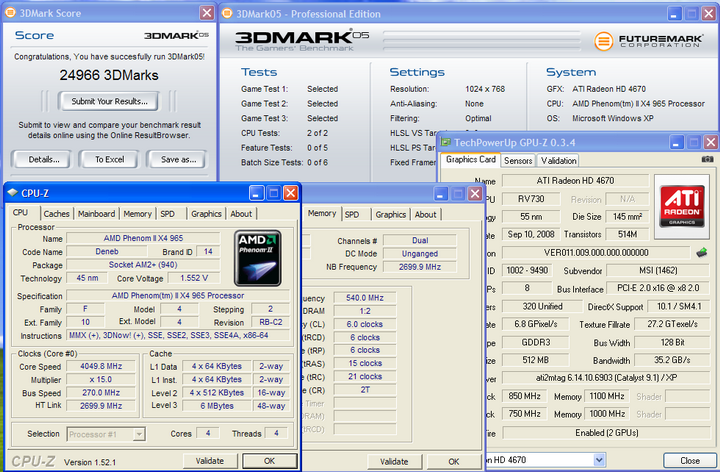Click the driver version ati2mtag field
The width and height of the screenshot is (720, 472).
pos(606,377)
